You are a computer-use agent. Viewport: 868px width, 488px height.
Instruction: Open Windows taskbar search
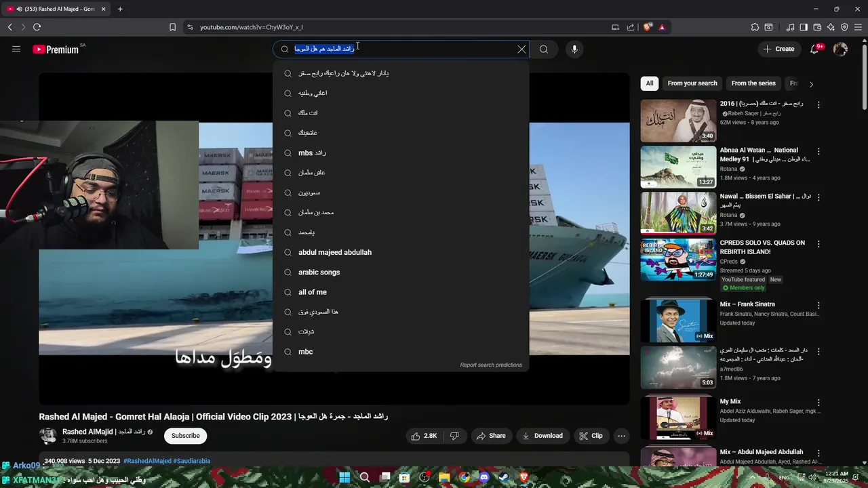(365, 477)
